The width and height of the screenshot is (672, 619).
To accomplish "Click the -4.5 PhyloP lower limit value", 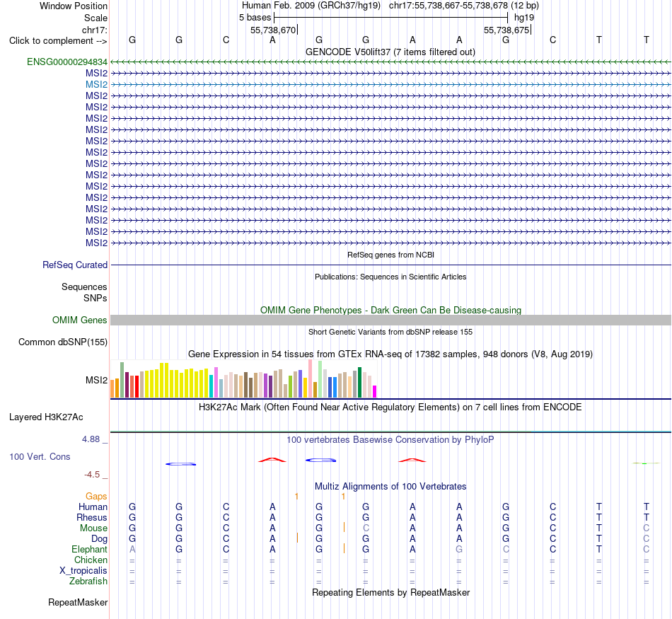I will tap(92, 475).
